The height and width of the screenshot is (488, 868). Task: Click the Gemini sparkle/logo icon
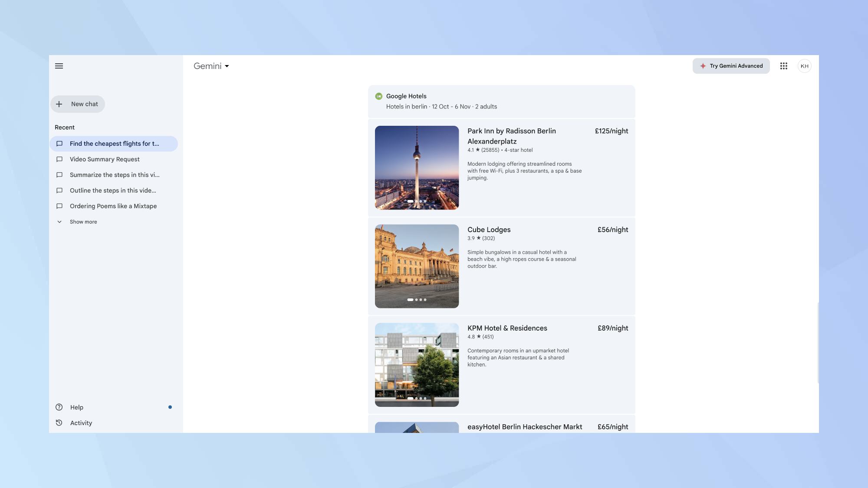coord(702,66)
